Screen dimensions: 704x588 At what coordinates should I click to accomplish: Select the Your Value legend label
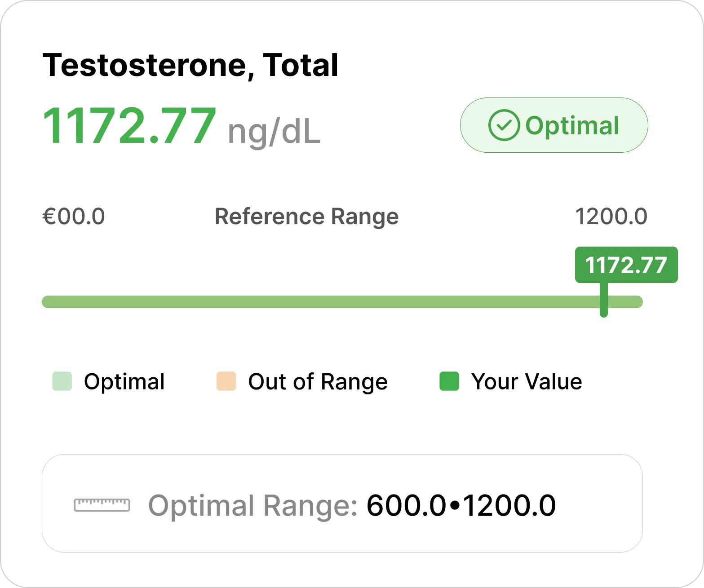527,382
